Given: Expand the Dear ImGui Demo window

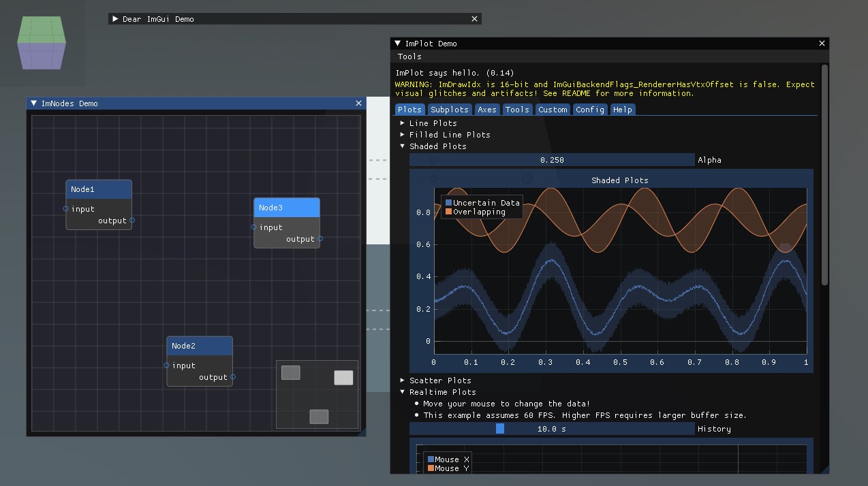Looking at the screenshot, I should point(116,19).
